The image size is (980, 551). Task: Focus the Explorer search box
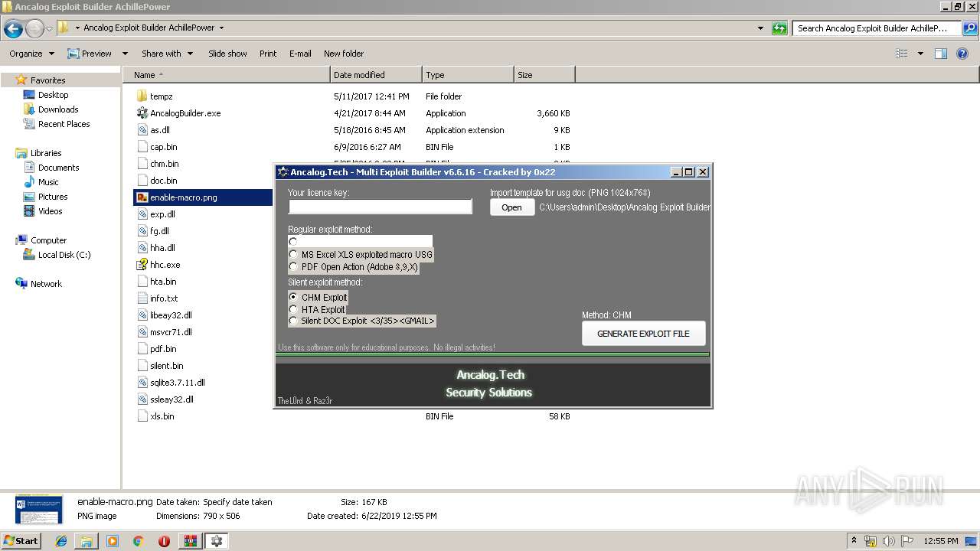tap(876, 28)
